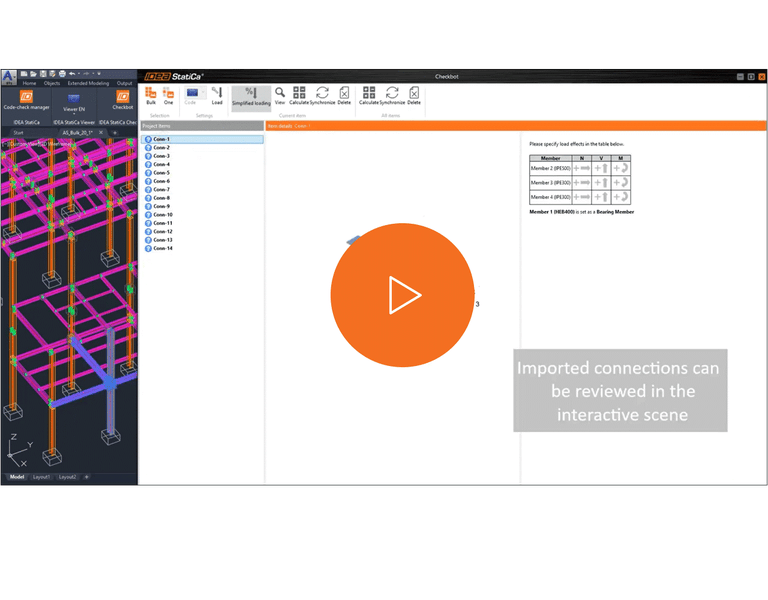Open the Output ribbon tab
The image size is (768, 600).
click(x=124, y=83)
